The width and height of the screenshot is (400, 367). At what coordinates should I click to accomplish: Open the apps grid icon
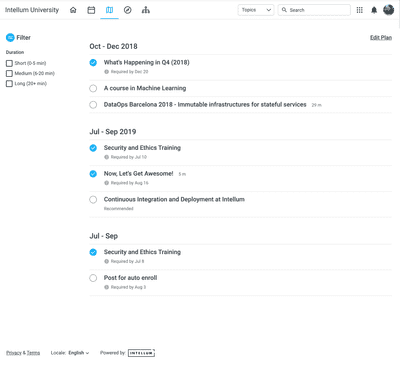[359, 10]
